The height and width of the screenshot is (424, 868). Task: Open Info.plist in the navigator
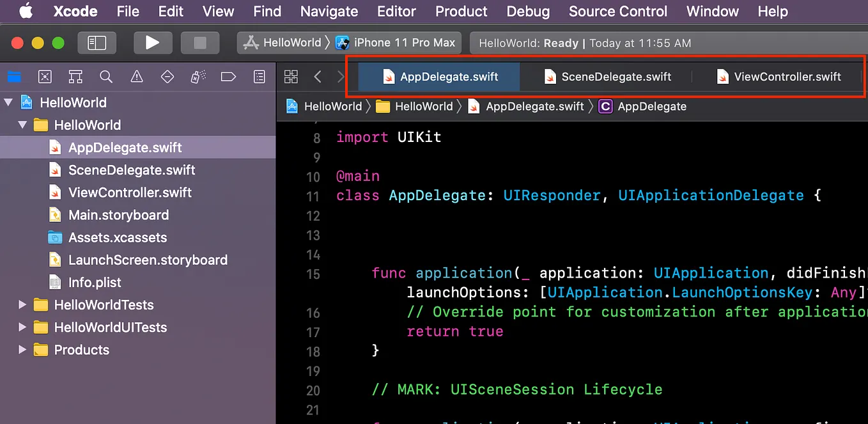(x=137, y=282)
